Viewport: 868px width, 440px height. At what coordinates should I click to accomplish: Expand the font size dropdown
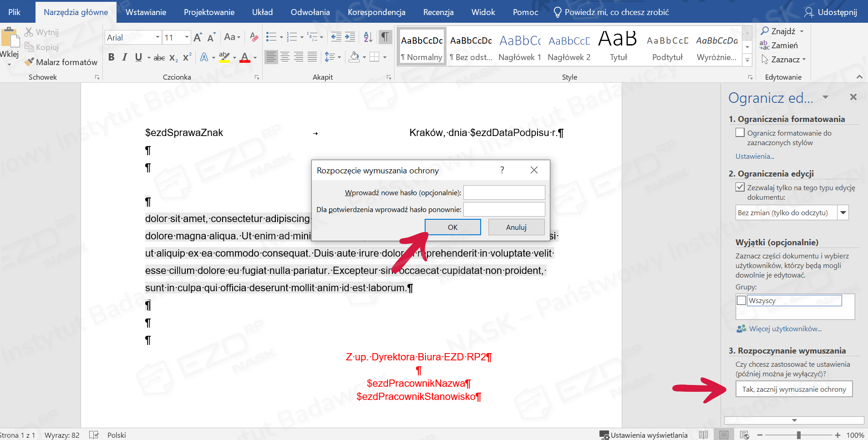pyautogui.click(x=187, y=37)
